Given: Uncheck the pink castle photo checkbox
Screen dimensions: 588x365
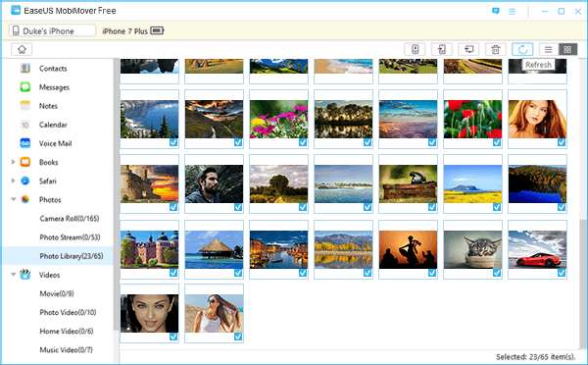Looking at the screenshot, I should [x=173, y=273].
